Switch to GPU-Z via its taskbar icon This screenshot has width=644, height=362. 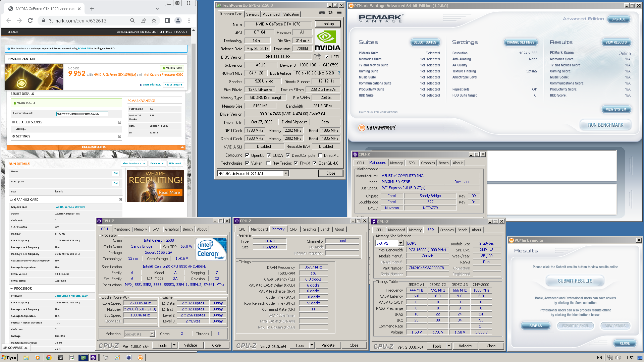(83, 358)
